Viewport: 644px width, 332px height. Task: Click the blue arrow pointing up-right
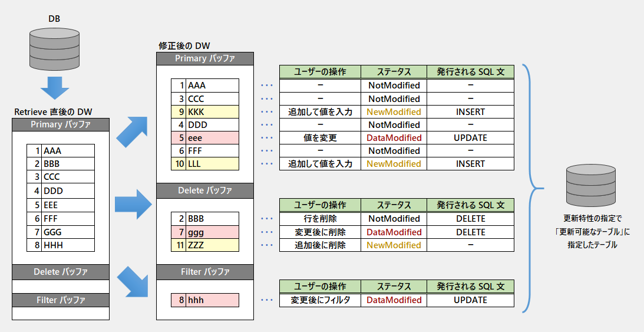pos(132,132)
